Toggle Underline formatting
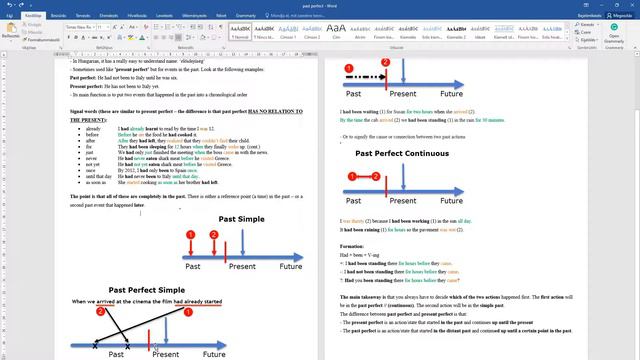Screen dimensions: 640x360 (x=84, y=38)
